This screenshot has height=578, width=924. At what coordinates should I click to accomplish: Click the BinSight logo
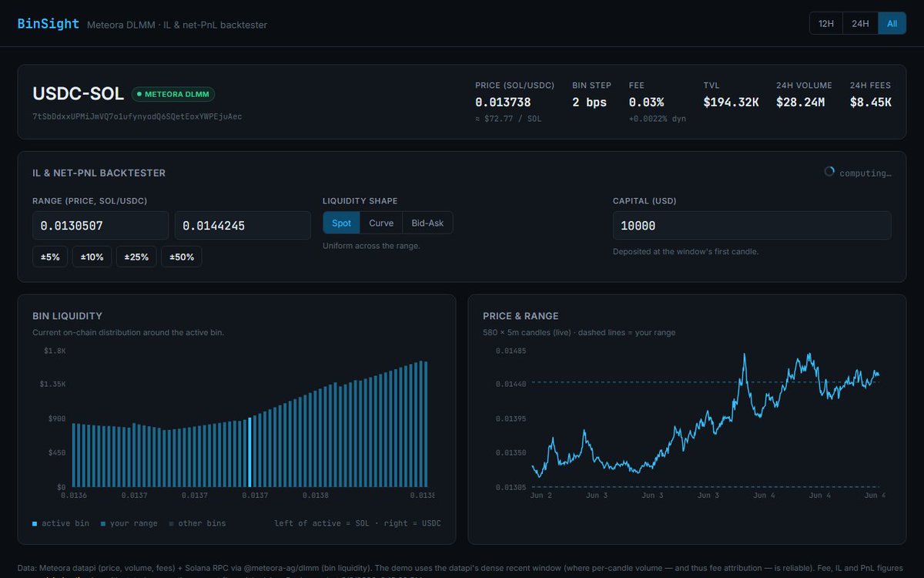[49, 24]
